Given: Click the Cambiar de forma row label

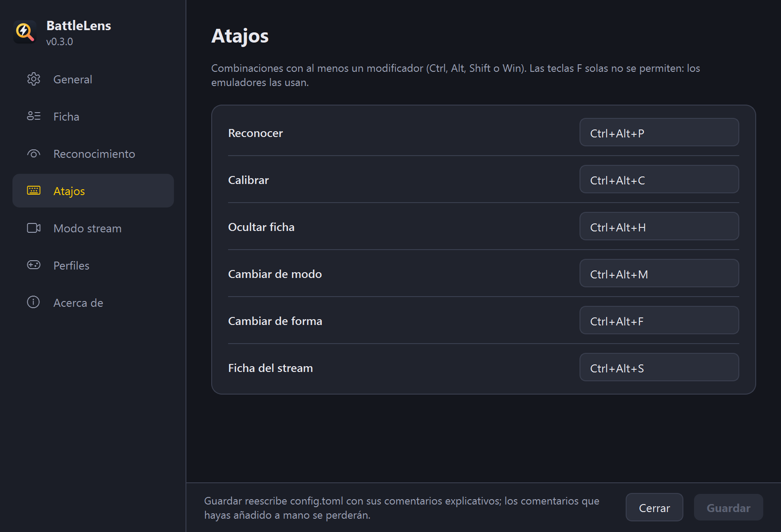Looking at the screenshot, I should (275, 321).
